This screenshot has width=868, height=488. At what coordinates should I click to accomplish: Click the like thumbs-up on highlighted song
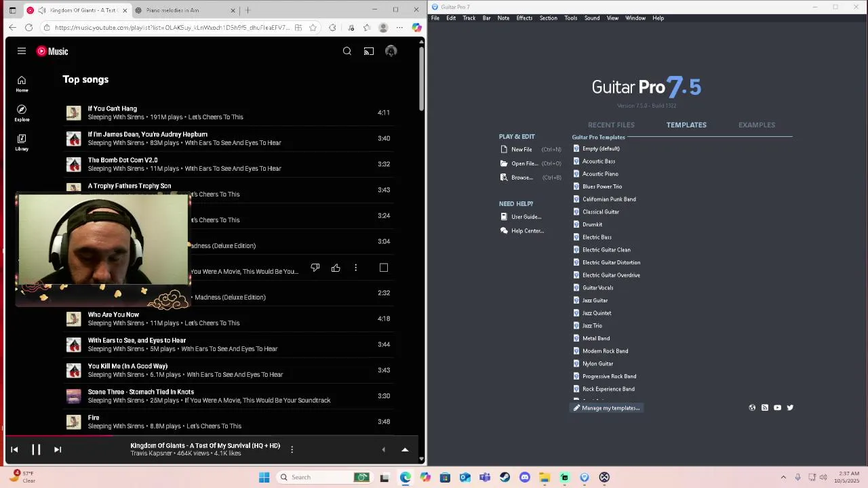(x=336, y=268)
